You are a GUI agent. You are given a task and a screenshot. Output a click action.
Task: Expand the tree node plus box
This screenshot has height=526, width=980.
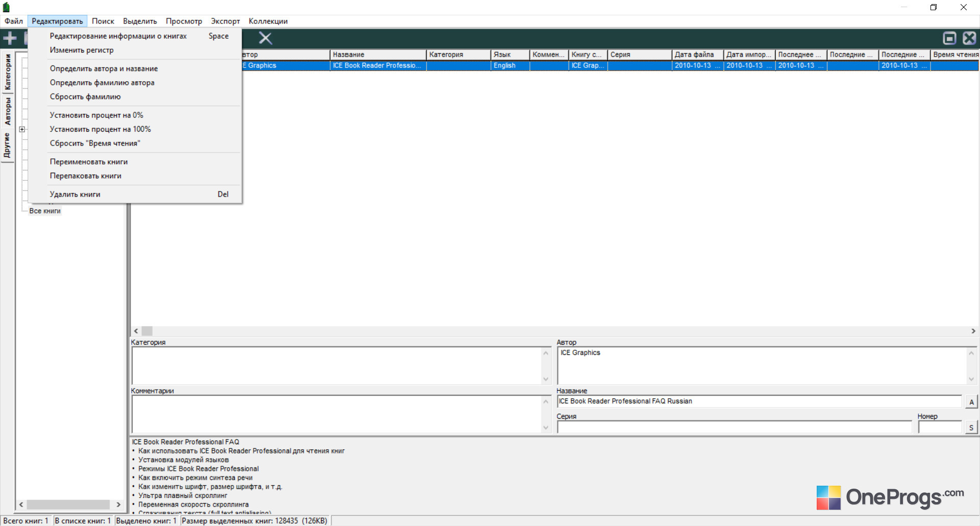tap(22, 129)
